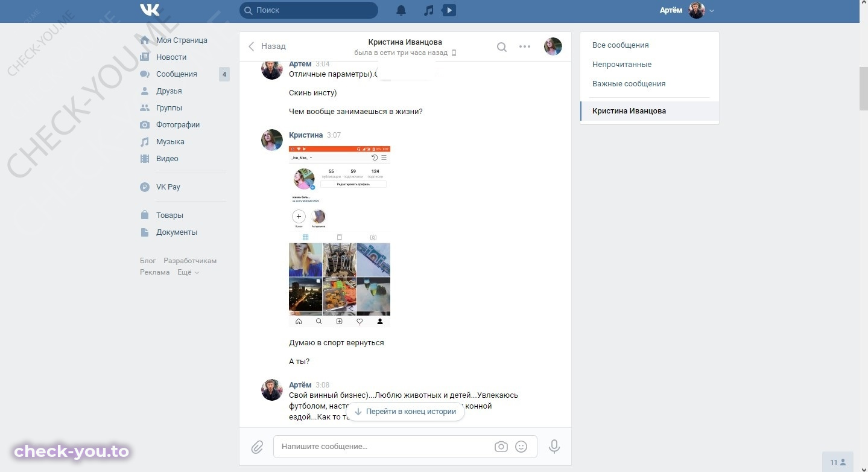Open Музыка in the left menu
Screen dimensions: 868x472
click(170, 142)
